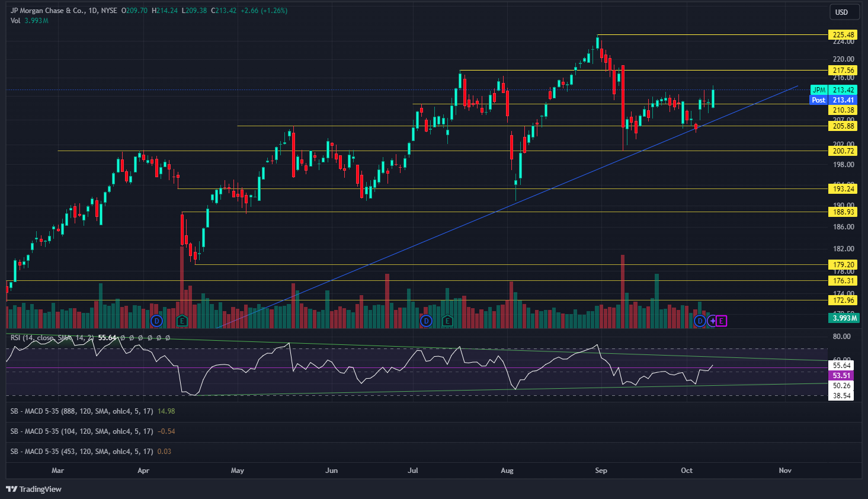Click the July dividend 'D' marker
The height and width of the screenshot is (499, 868).
(425, 321)
